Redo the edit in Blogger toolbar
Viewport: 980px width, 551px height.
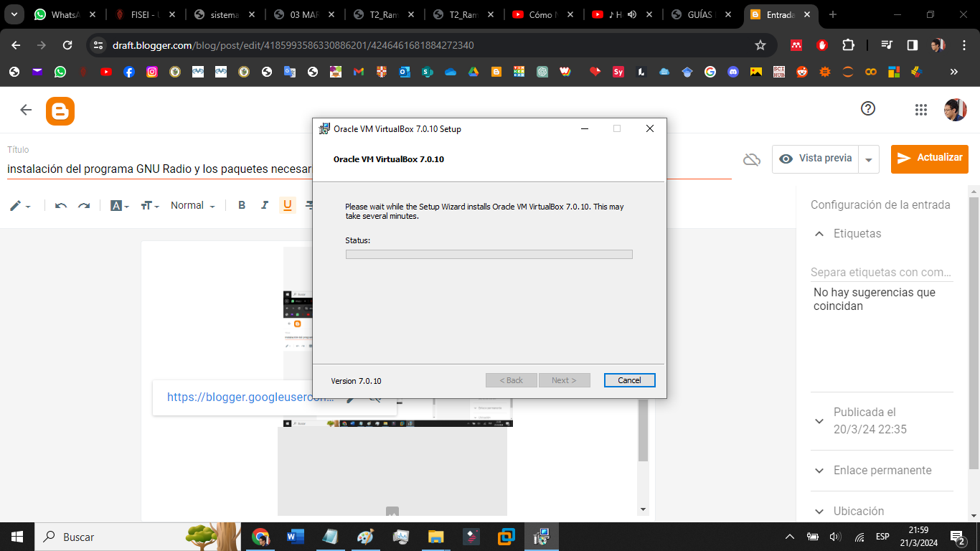pos(84,206)
